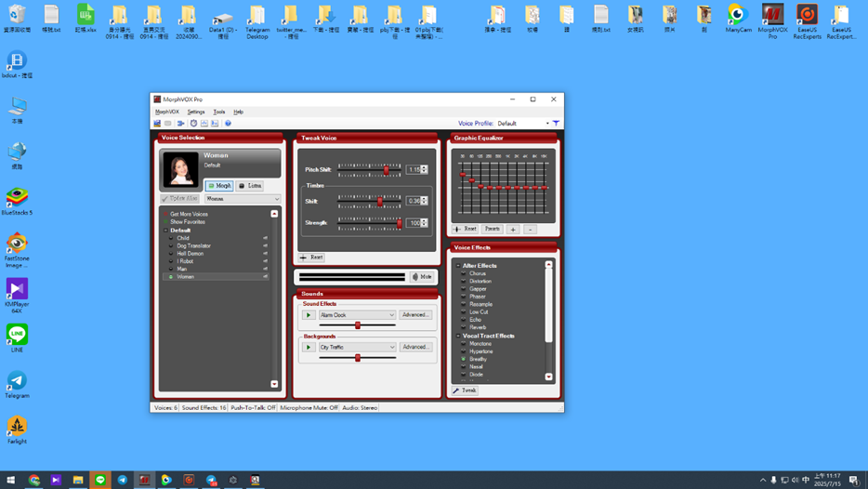Select the FastStone Image desktop icon
This screenshot has width=868, height=489.
17,250
